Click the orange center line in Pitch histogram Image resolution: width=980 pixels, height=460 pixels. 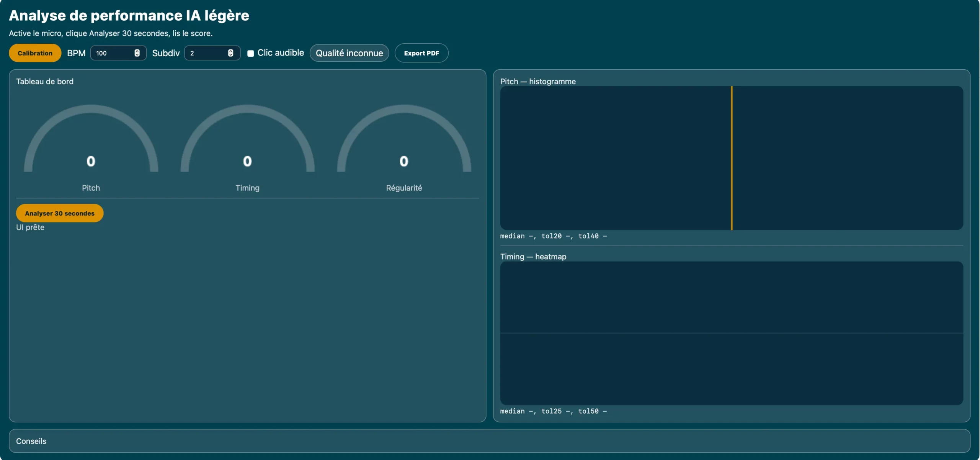click(732, 158)
